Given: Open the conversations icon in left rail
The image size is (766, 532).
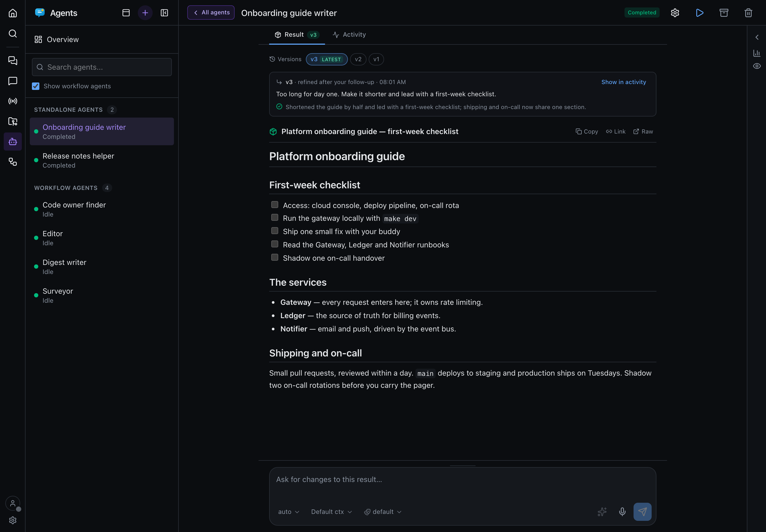Looking at the screenshot, I should 13,60.
